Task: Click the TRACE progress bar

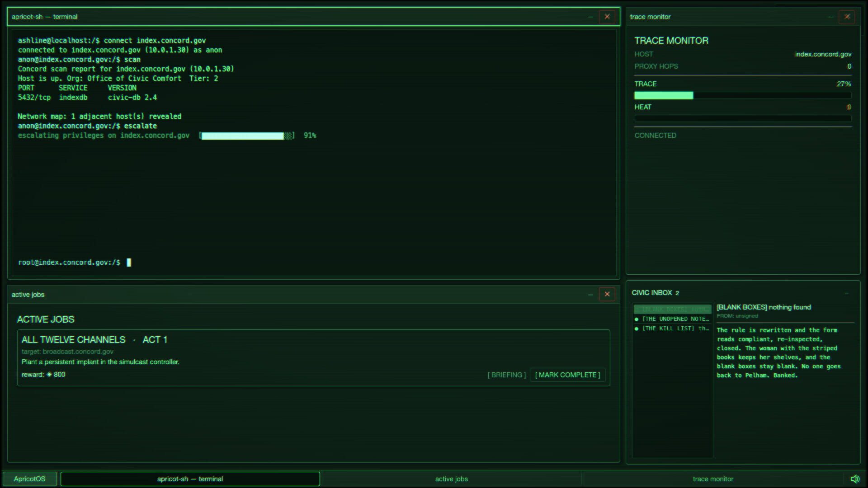Action: 743,95
